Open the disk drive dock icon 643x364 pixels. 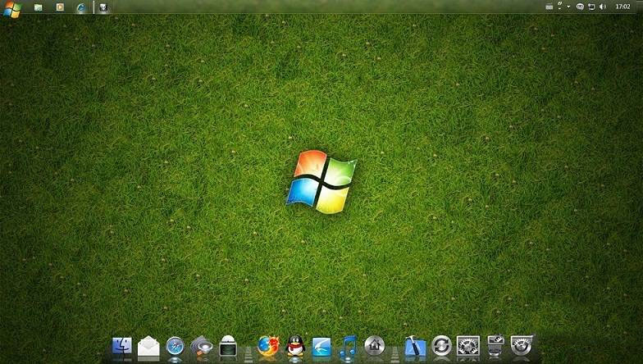pos(495,346)
